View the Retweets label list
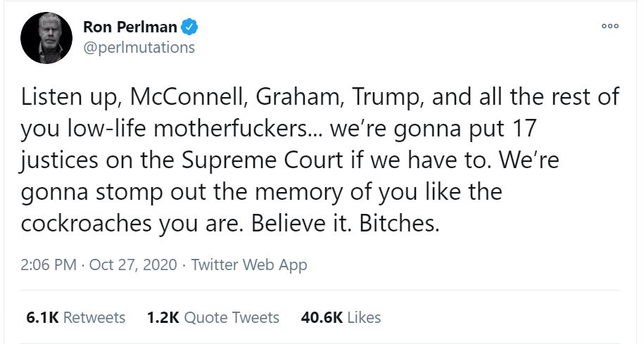 coord(94,317)
